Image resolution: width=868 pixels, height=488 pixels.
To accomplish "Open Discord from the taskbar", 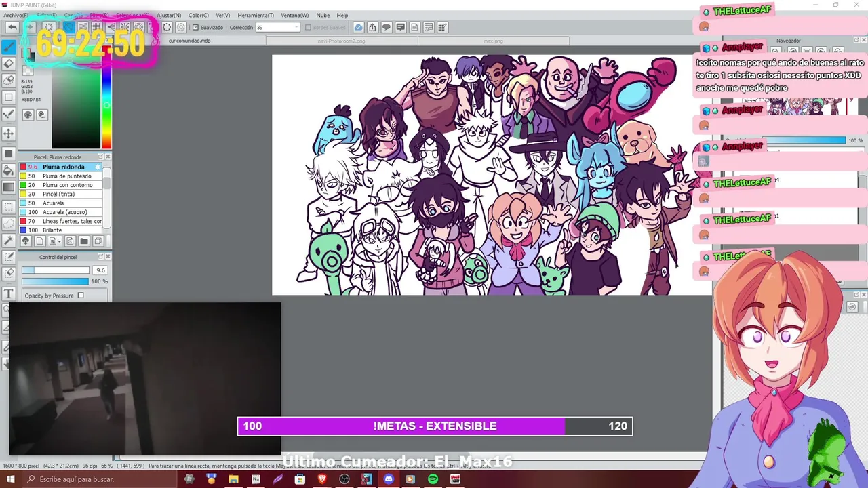I will click(x=389, y=479).
